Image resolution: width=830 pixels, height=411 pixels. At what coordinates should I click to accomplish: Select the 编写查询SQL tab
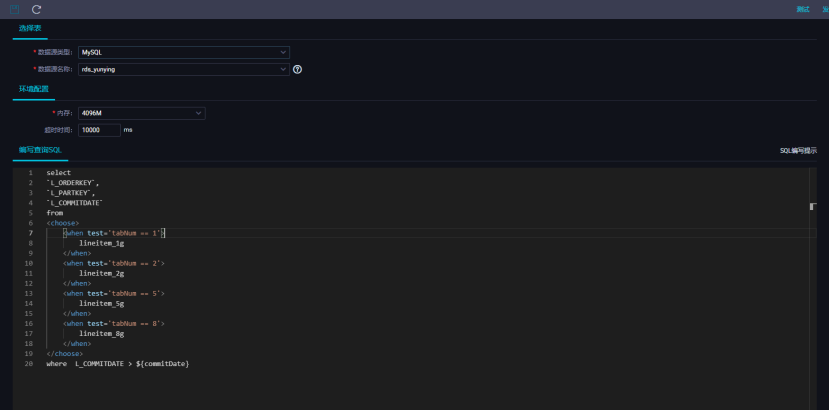click(41, 150)
